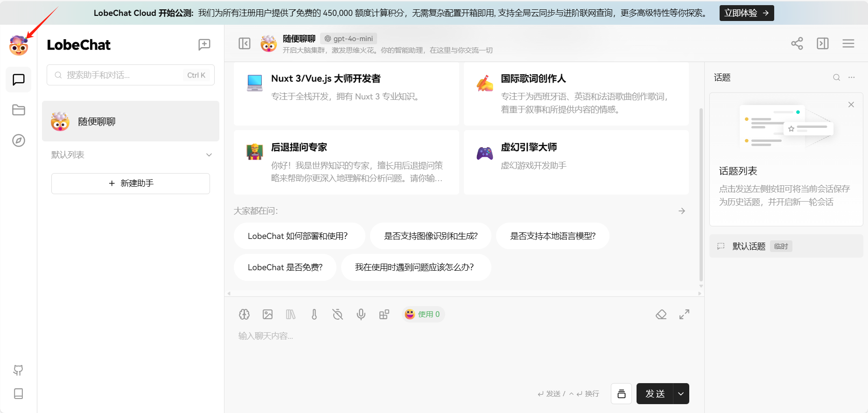Open the 后退提问专家 assistant card
The width and height of the screenshot is (868, 413).
point(346,162)
